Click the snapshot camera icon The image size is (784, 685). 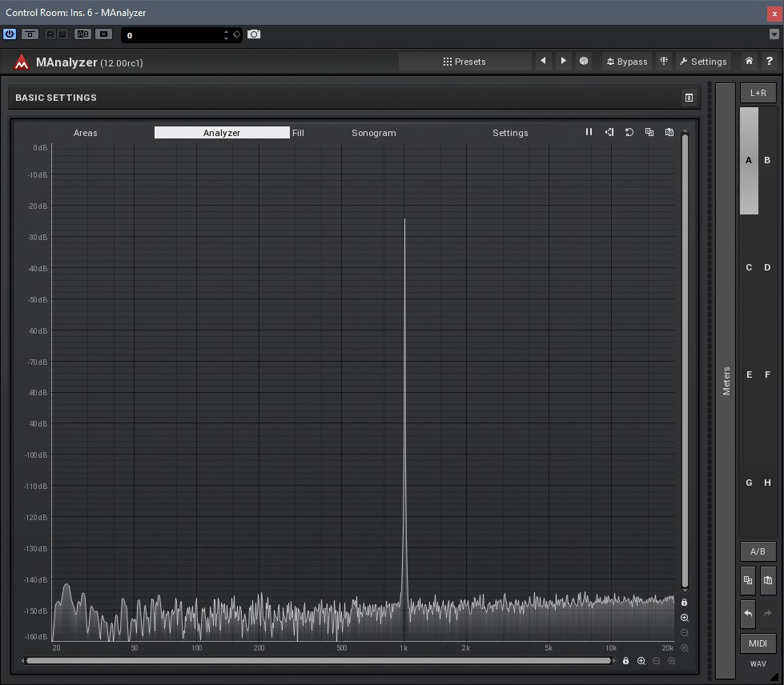254,34
